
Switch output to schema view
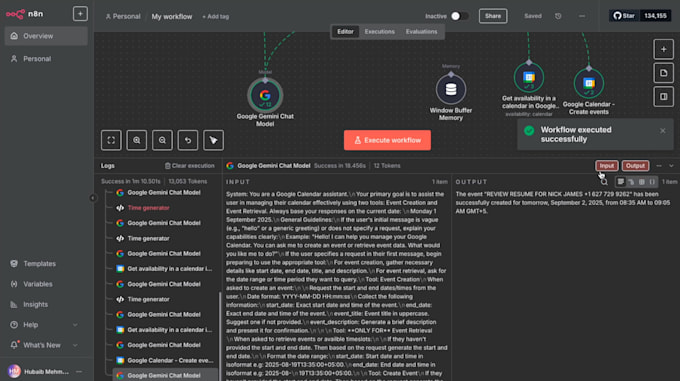(x=631, y=182)
